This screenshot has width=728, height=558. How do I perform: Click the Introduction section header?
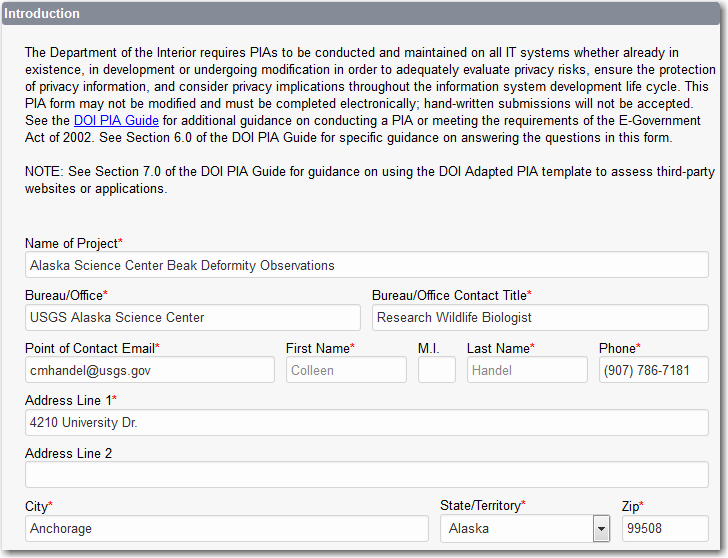361,13
